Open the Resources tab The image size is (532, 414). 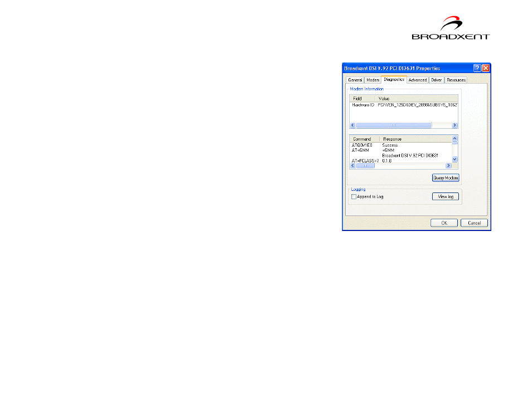(x=456, y=80)
